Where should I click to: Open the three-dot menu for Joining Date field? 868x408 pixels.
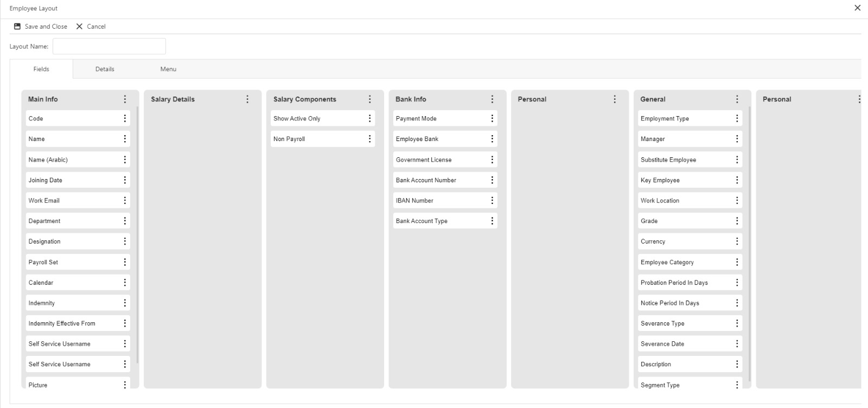click(125, 180)
